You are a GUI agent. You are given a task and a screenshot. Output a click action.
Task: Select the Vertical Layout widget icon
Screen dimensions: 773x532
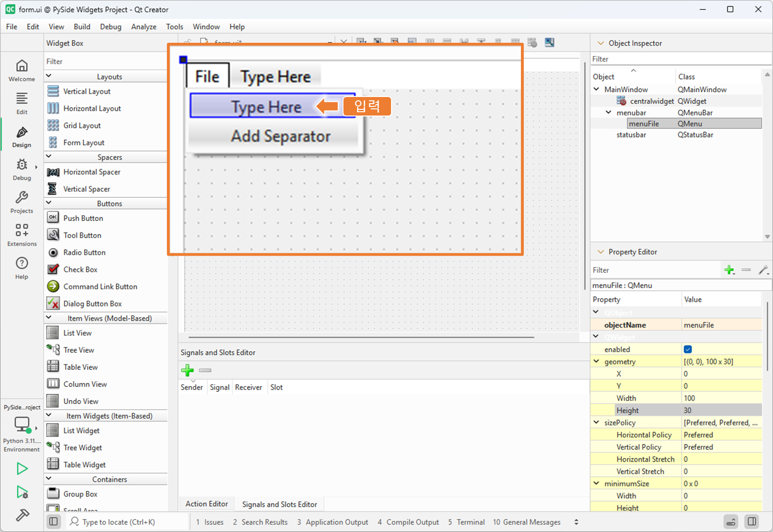[53, 91]
